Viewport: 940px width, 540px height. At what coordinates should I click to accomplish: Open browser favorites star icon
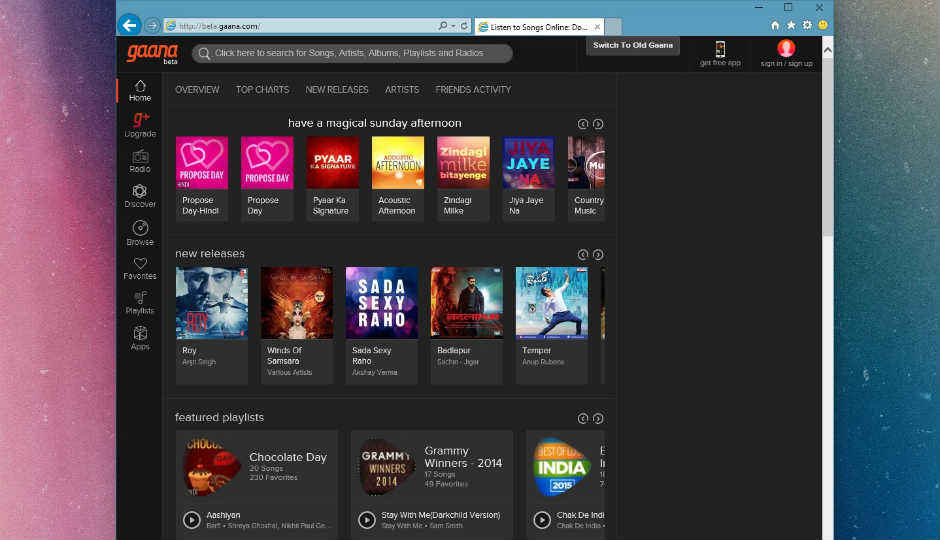[791, 25]
